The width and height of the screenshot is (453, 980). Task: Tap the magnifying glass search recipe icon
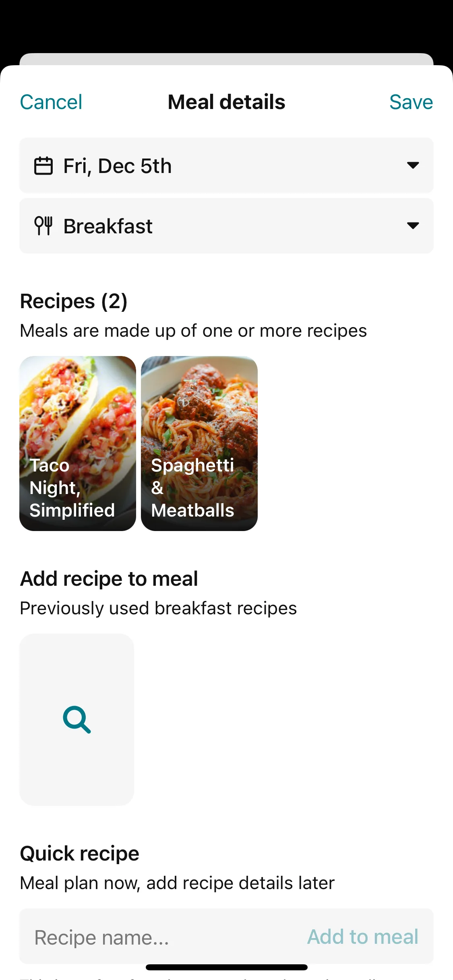(77, 720)
